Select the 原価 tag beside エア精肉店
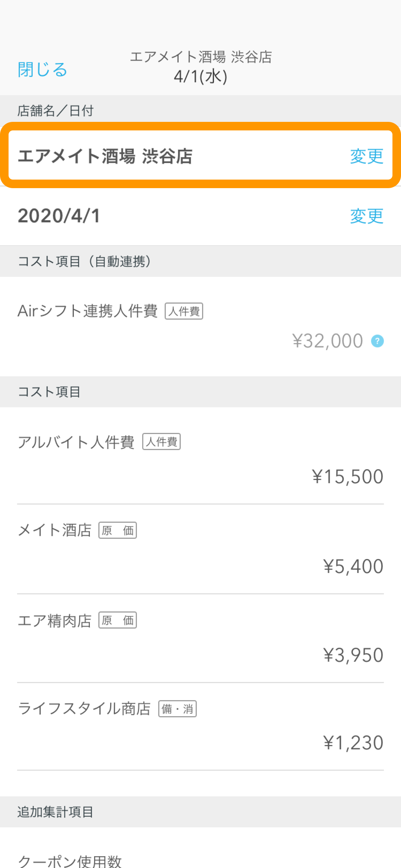401x868 pixels. click(x=118, y=620)
